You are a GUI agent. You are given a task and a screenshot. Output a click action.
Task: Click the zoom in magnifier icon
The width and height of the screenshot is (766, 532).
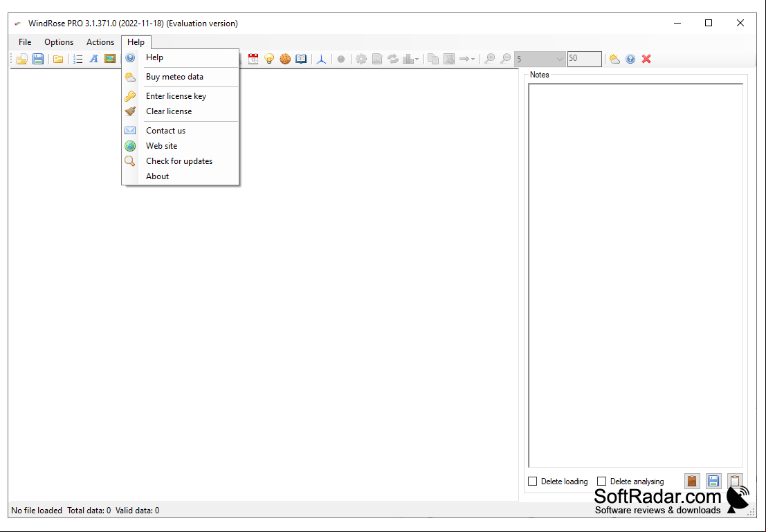pos(489,59)
